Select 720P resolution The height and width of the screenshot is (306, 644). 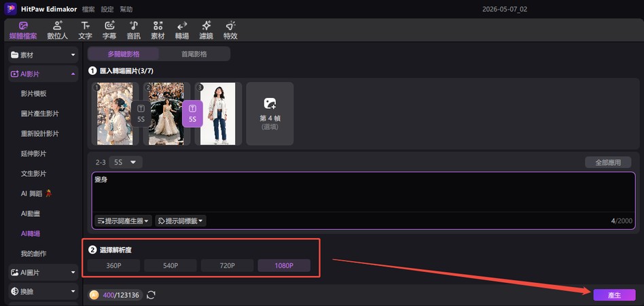click(x=227, y=266)
